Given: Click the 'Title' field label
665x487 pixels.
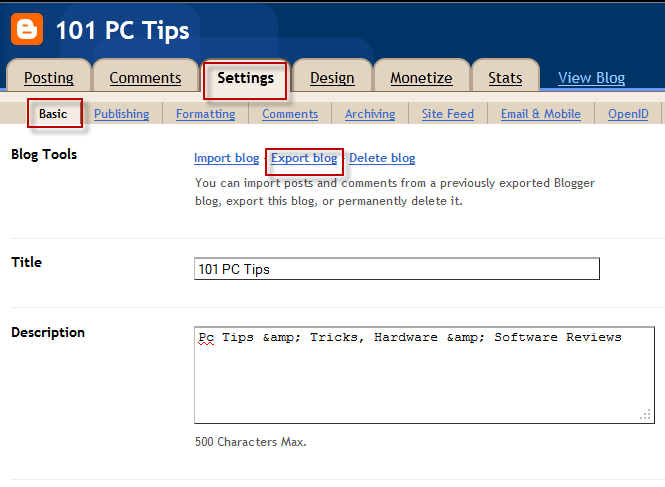Looking at the screenshot, I should pyautogui.click(x=26, y=262).
